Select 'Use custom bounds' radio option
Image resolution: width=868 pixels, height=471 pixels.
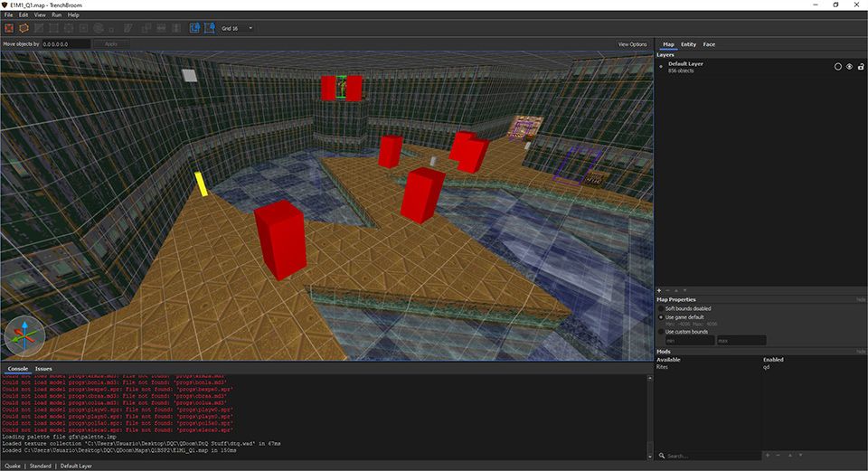[x=661, y=331]
